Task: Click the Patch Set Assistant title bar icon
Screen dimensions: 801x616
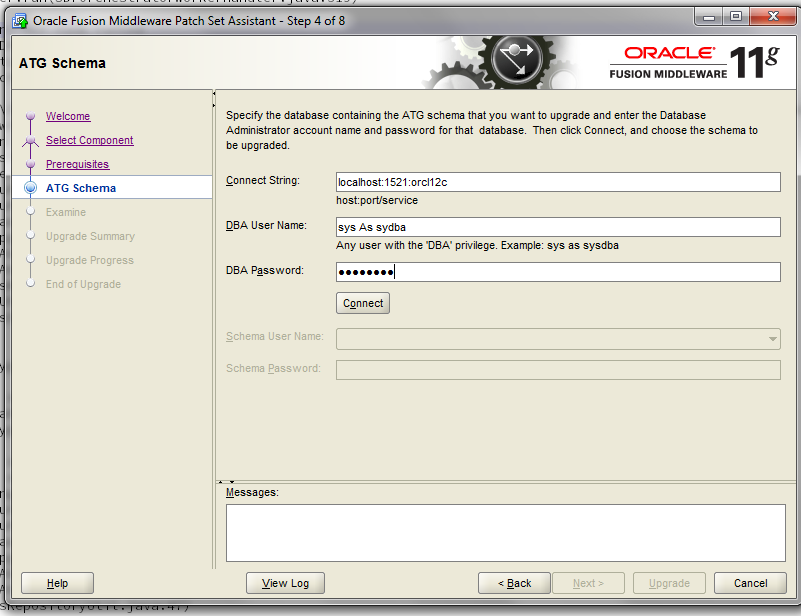Action: point(20,21)
